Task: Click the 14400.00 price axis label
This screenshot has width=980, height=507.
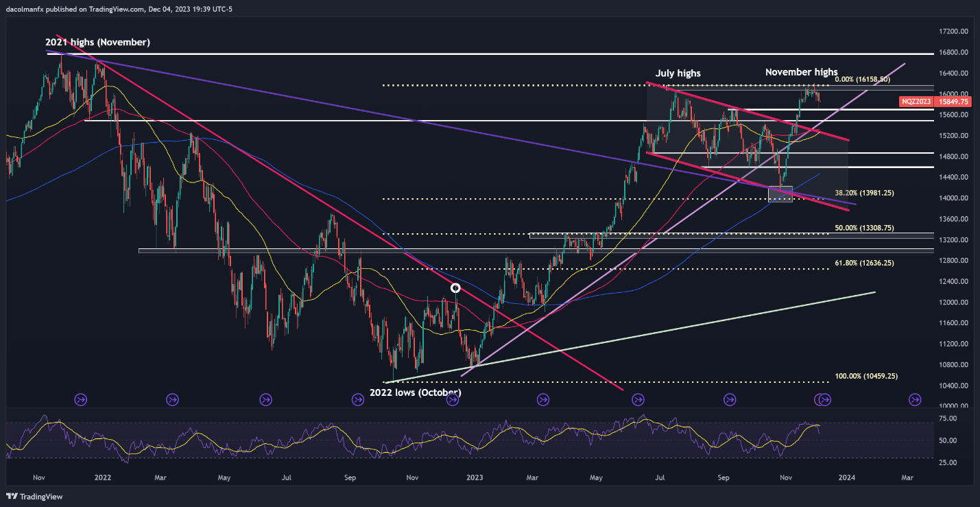Action: (954, 177)
